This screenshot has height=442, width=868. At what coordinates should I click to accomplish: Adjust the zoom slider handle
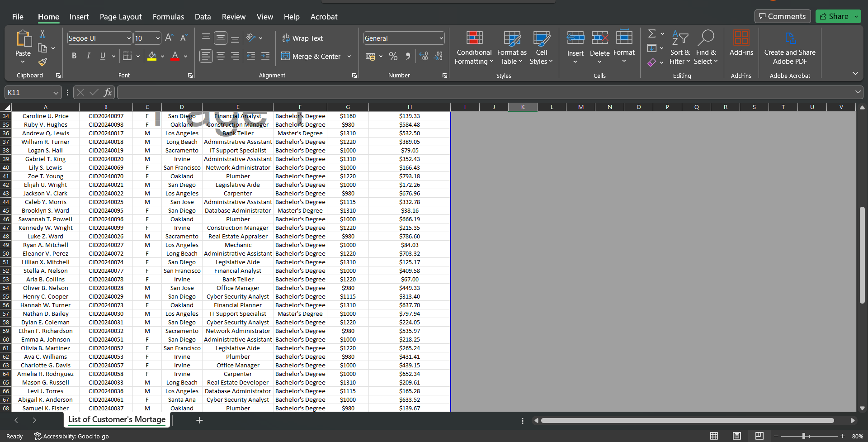click(x=804, y=436)
